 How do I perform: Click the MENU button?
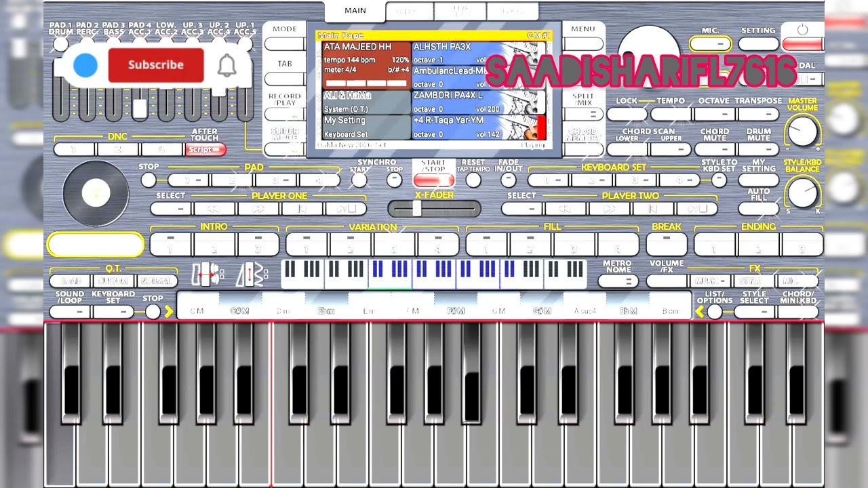pos(583,44)
